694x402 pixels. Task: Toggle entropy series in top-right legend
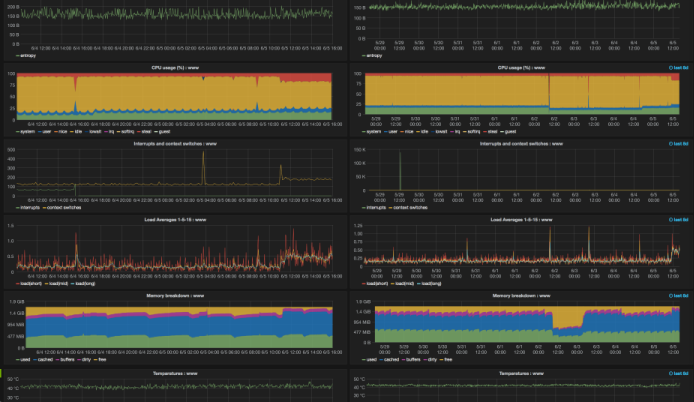click(372, 56)
